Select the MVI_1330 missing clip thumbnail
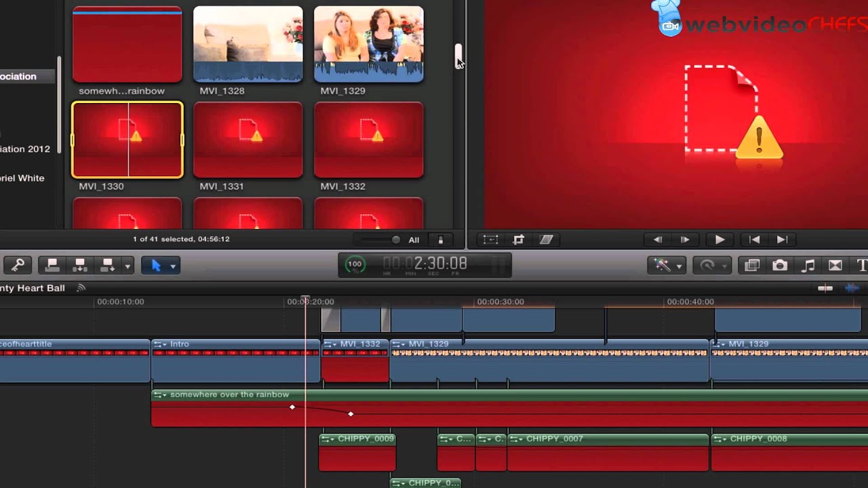Image resolution: width=868 pixels, height=488 pixels. click(x=127, y=140)
